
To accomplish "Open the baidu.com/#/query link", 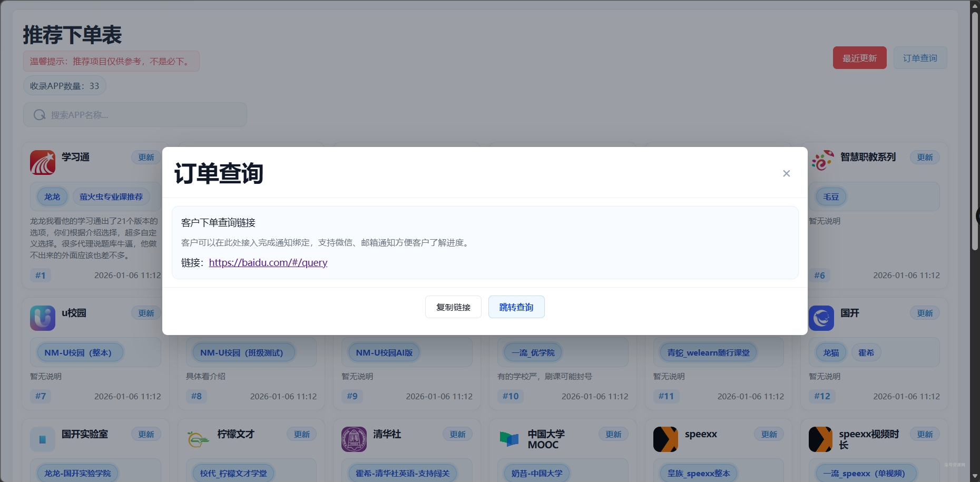I will click(x=268, y=262).
